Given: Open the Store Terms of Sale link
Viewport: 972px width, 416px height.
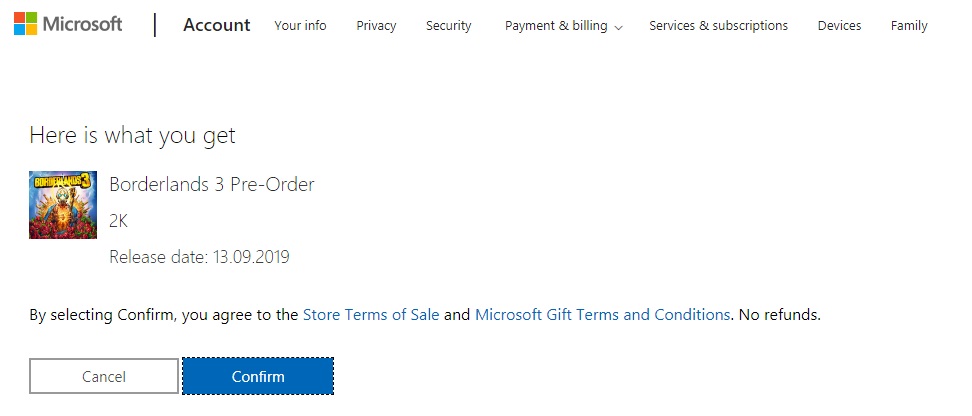Looking at the screenshot, I should point(371,315).
